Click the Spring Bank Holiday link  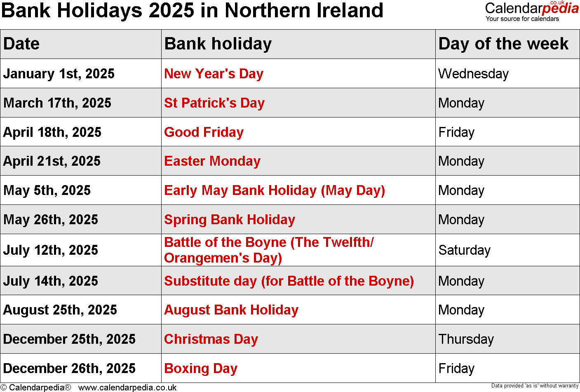(x=229, y=220)
